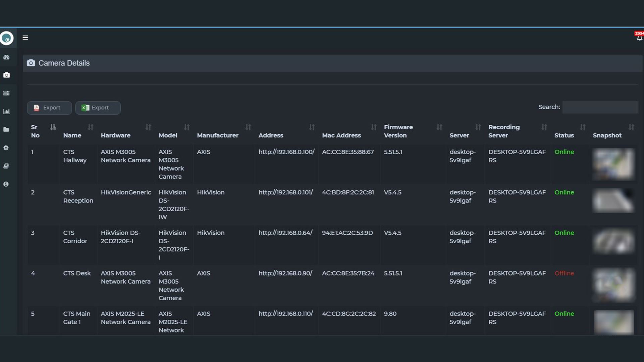This screenshot has width=644, height=362.
Task: Open the CTS Reception snapshot thumbnail
Action: click(613, 200)
